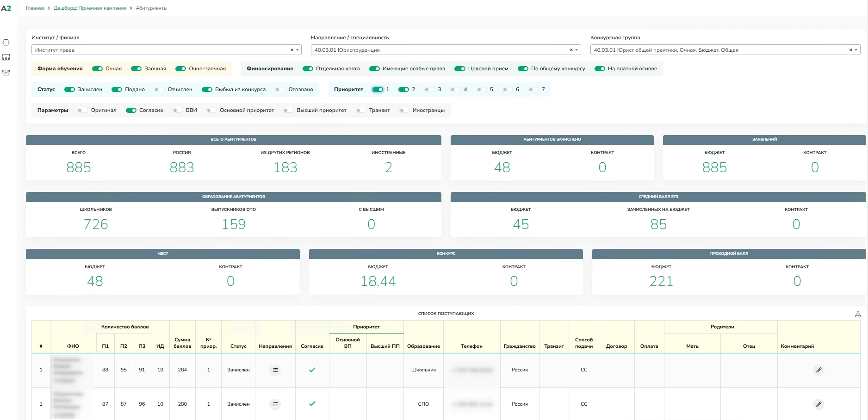
Task: Clear the Институт права selection
Action: click(291, 50)
